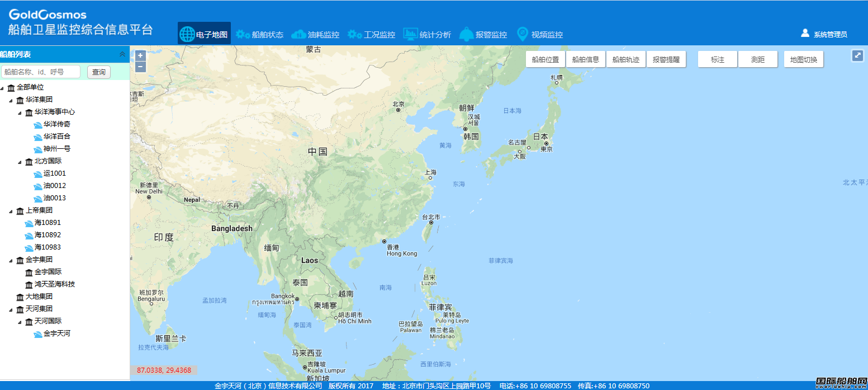Click the 报警提醒 map button
The height and width of the screenshot is (390, 868).
(666, 59)
